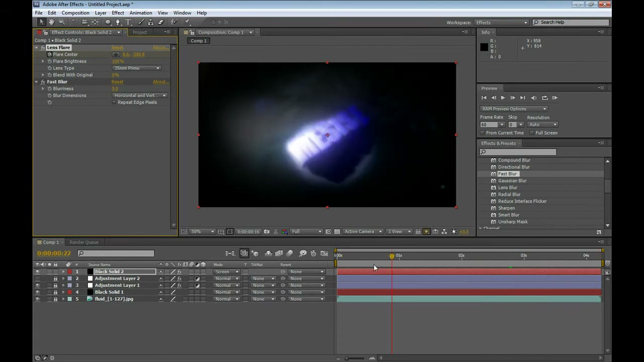Viewport: 644px width, 362px height.
Task: Go to the first frame in Preview
Action: coord(484,98)
